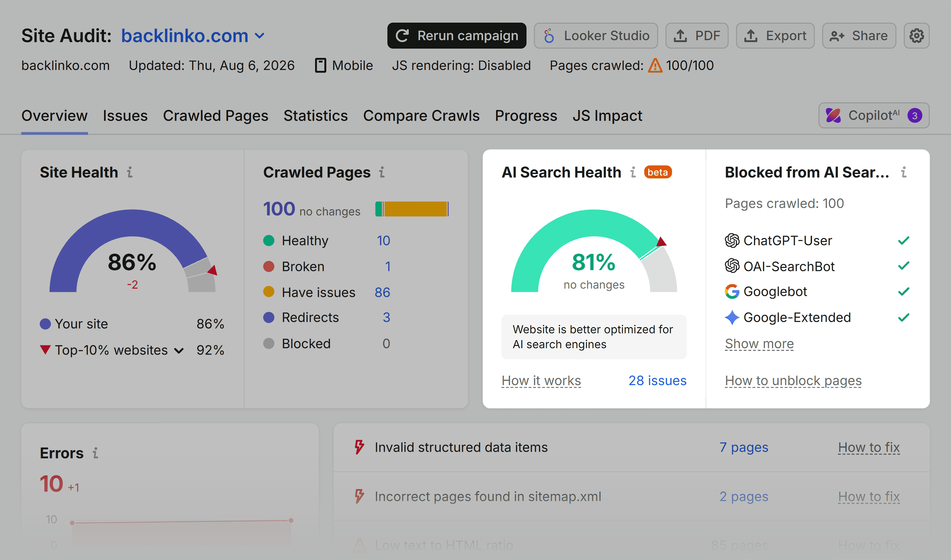
Task: Click the PDF export button
Action: [697, 36]
